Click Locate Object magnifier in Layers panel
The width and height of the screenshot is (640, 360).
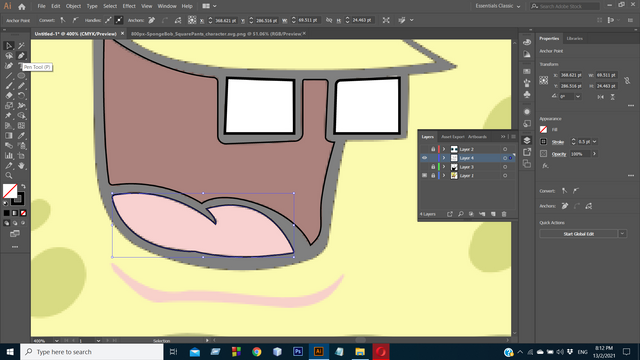point(461,214)
